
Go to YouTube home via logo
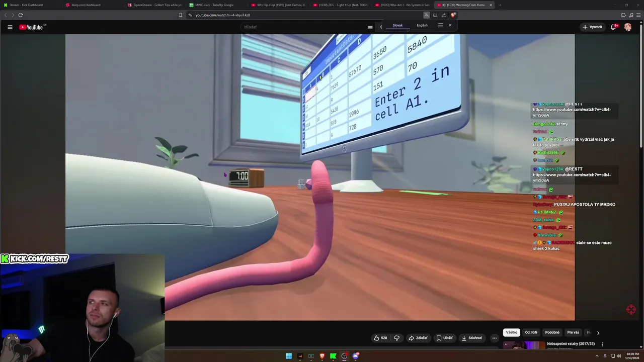point(31,27)
